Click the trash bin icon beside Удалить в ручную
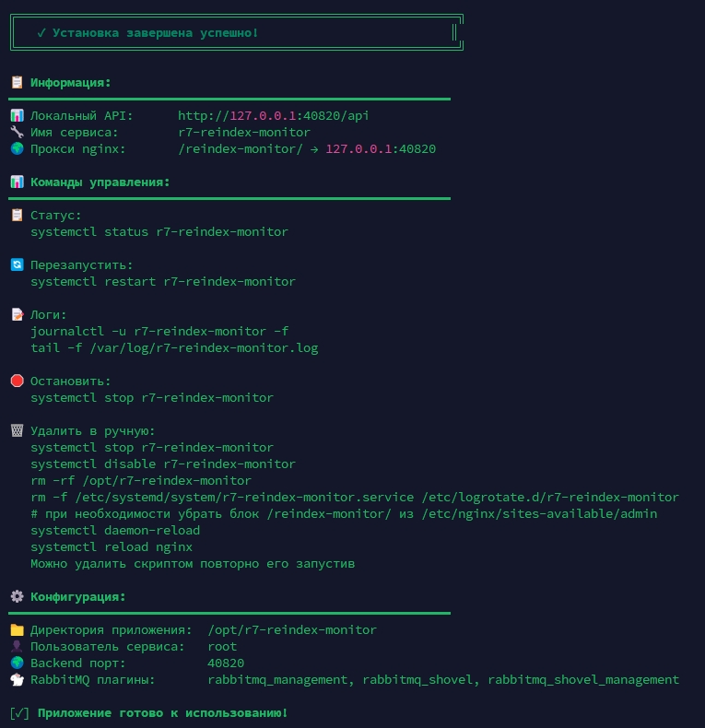The width and height of the screenshot is (705, 728). point(16,430)
